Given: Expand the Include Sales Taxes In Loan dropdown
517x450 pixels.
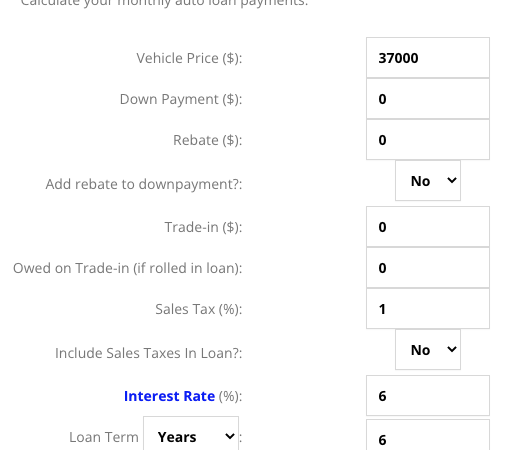Looking at the screenshot, I should pyautogui.click(x=428, y=350).
